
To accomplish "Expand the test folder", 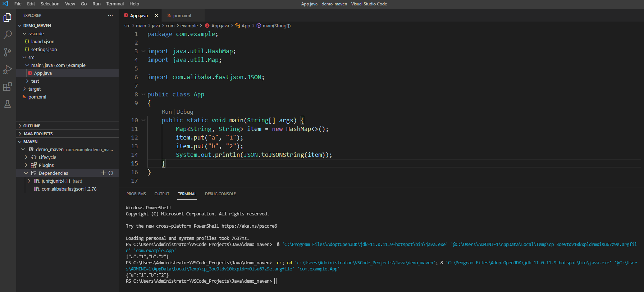I will [x=27, y=81].
